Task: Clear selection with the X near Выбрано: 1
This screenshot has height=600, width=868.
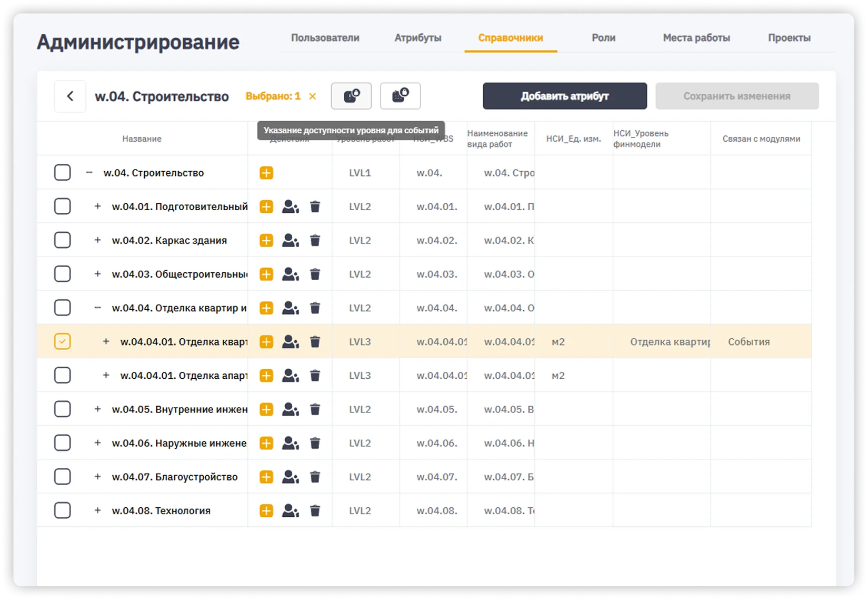Action: (313, 96)
